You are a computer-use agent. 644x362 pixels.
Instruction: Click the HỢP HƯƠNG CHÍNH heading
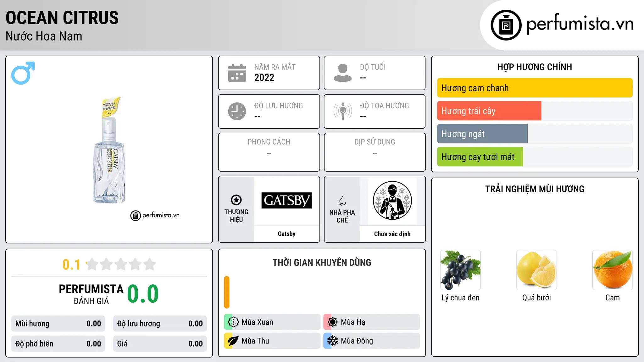click(x=535, y=67)
